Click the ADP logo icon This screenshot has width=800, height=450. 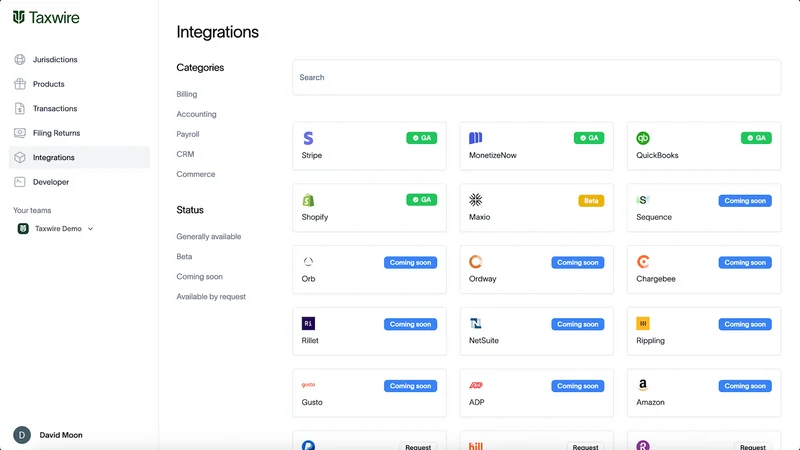(476, 385)
